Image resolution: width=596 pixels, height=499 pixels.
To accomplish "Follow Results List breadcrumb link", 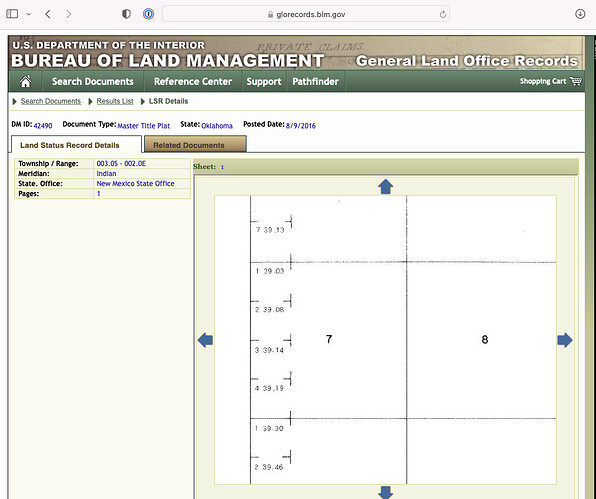I will 115,101.
